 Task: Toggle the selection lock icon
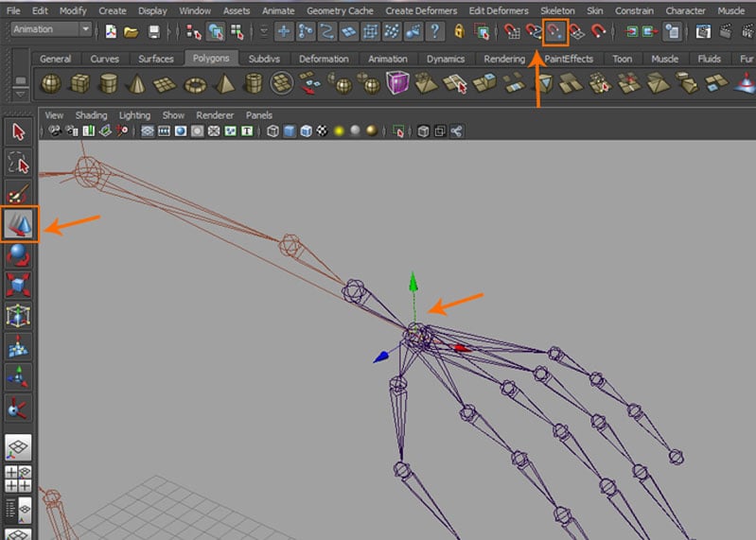(460, 31)
